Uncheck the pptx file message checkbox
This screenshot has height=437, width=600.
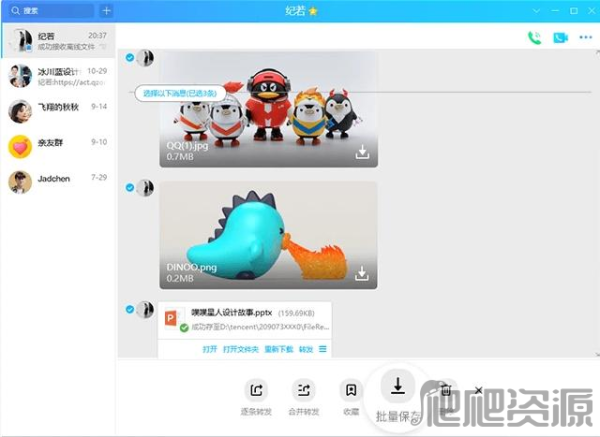coord(130,309)
